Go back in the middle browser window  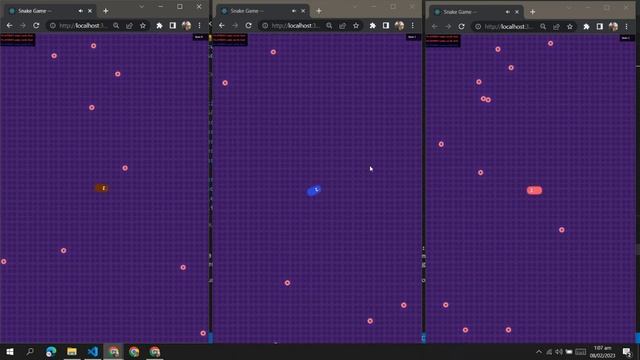click(222, 25)
